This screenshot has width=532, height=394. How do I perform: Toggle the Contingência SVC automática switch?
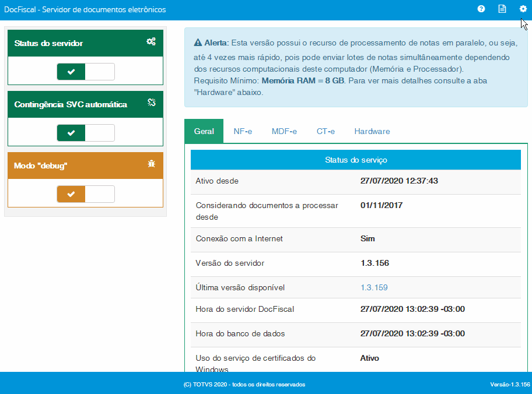click(86, 132)
